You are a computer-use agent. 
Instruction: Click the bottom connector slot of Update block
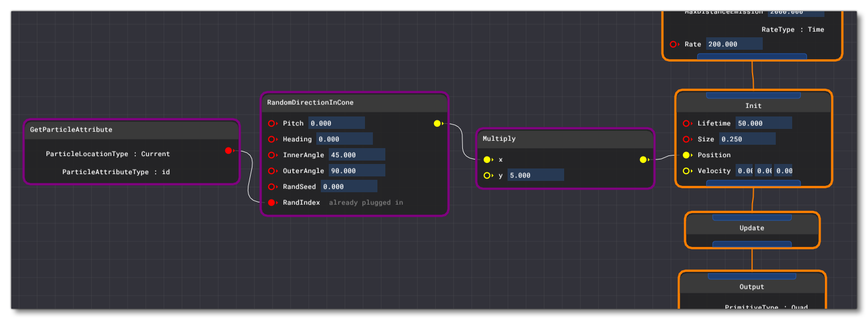tap(752, 244)
